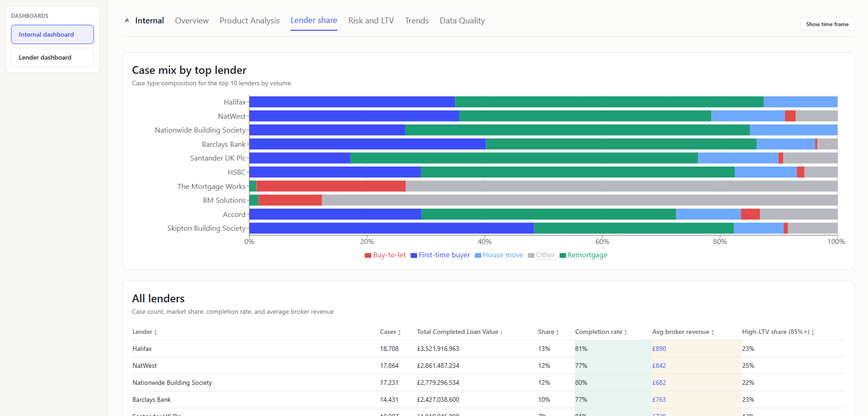Screen dimensions: 868x416
Task: Click the blue First-time buyer legend color square
Action: (x=413, y=255)
